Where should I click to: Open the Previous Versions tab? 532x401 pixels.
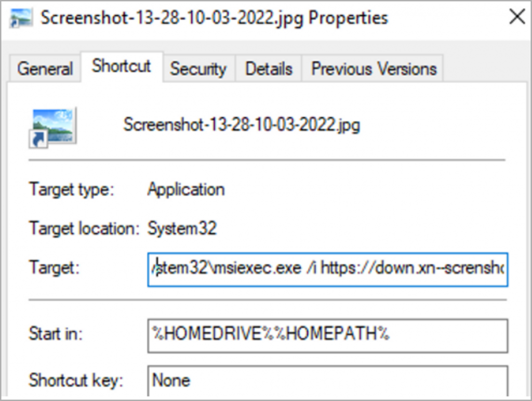coord(374,69)
